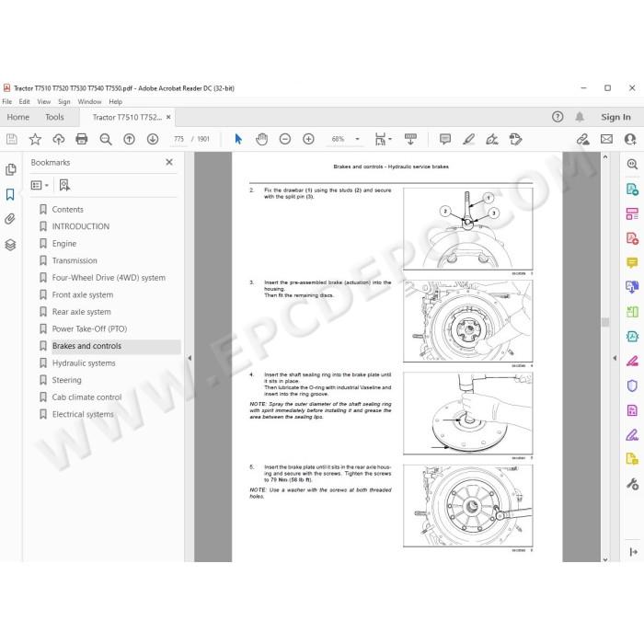Image resolution: width=644 pixels, height=644 pixels.
Task: Activate the Hand pan tool
Action: click(x=261, y=139)
